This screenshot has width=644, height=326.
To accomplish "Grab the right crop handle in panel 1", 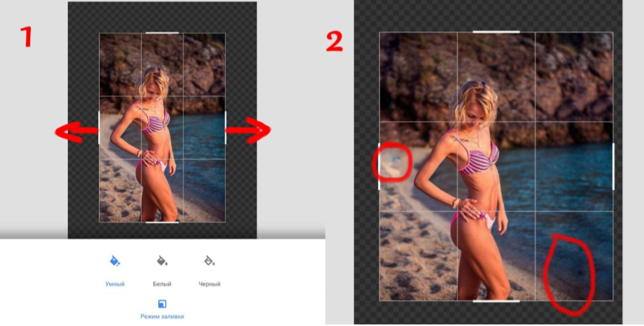I will 226,128.
